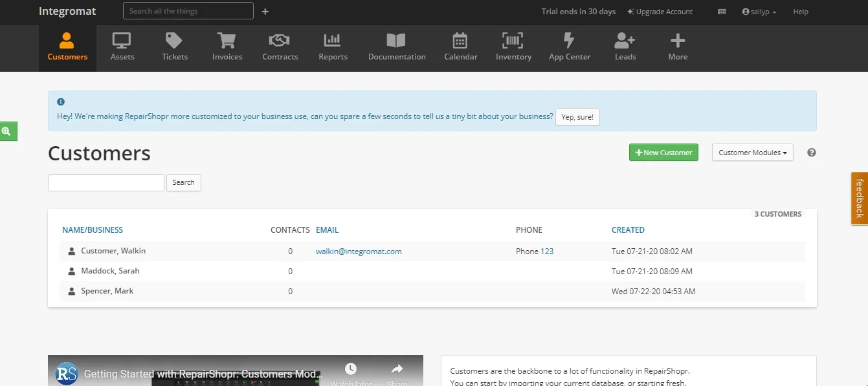Open the Reports chart icon
The height and width of the screenshot is (386, 868).
pyautogui.click(x=332, y=41)
